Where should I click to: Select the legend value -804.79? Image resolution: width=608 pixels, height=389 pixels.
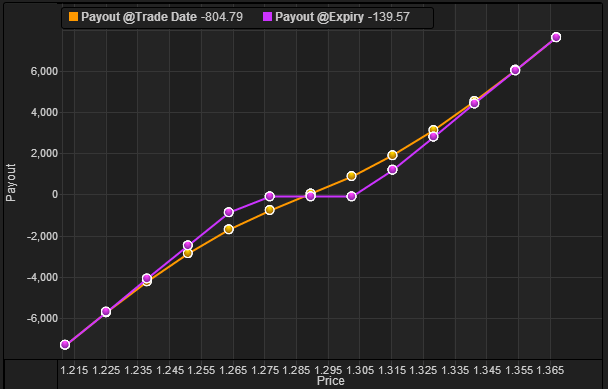coord(222,17)
